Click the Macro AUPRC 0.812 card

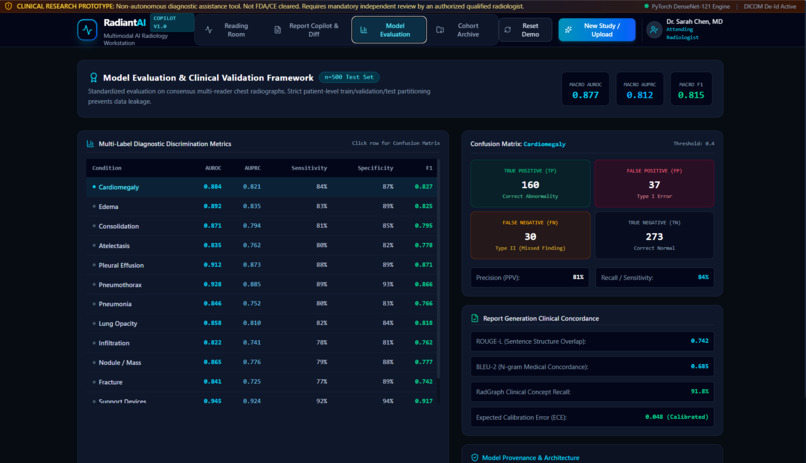[x=639, y=89]
